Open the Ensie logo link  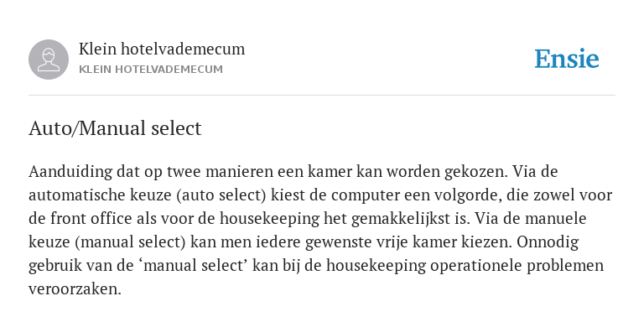[566, 59]
